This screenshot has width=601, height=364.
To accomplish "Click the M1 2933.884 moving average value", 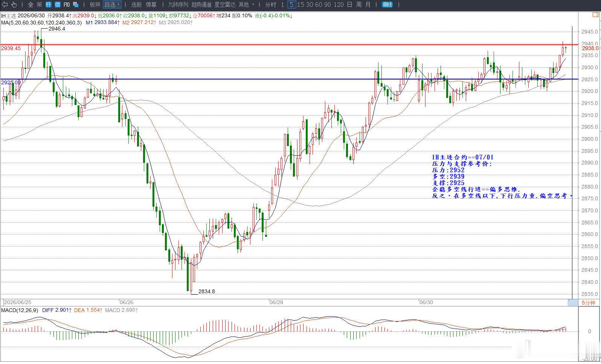I will point(103,23).
